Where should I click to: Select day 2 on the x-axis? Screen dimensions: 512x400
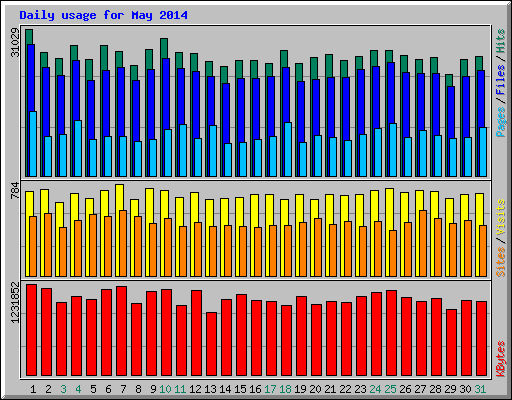tap(48, 389)
